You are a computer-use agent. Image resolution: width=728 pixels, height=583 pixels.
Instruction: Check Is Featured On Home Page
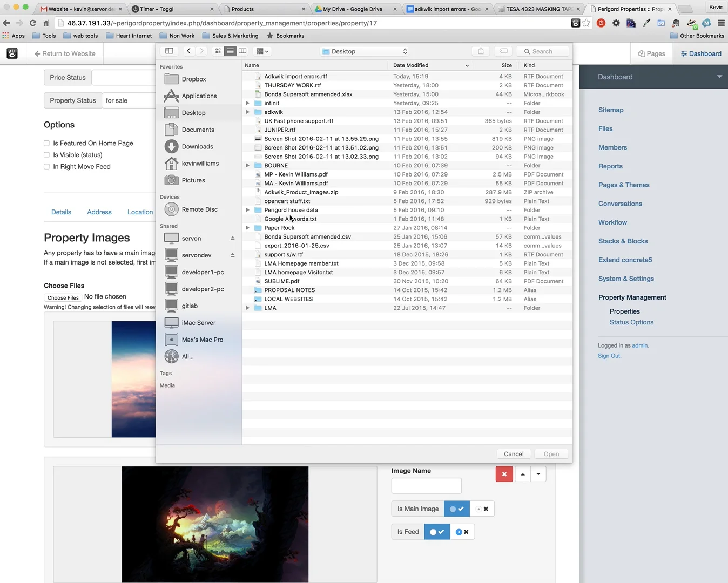click(46, 143)
